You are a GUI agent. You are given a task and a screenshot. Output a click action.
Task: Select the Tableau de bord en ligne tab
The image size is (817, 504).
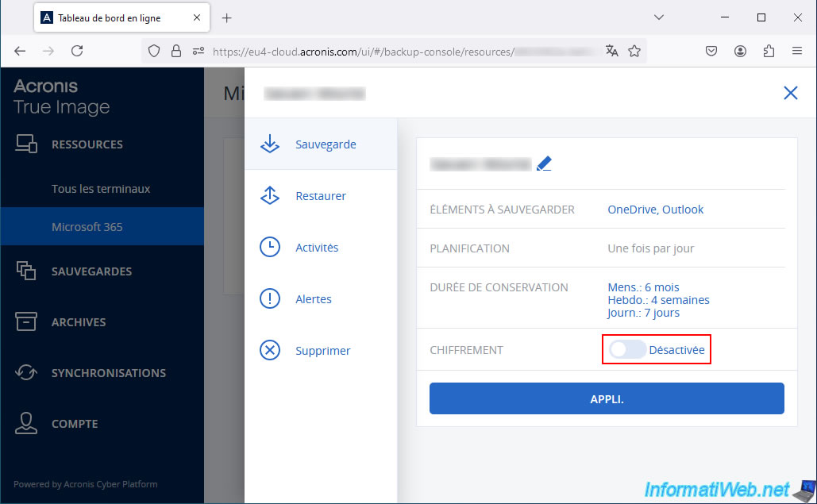[122, 17]
